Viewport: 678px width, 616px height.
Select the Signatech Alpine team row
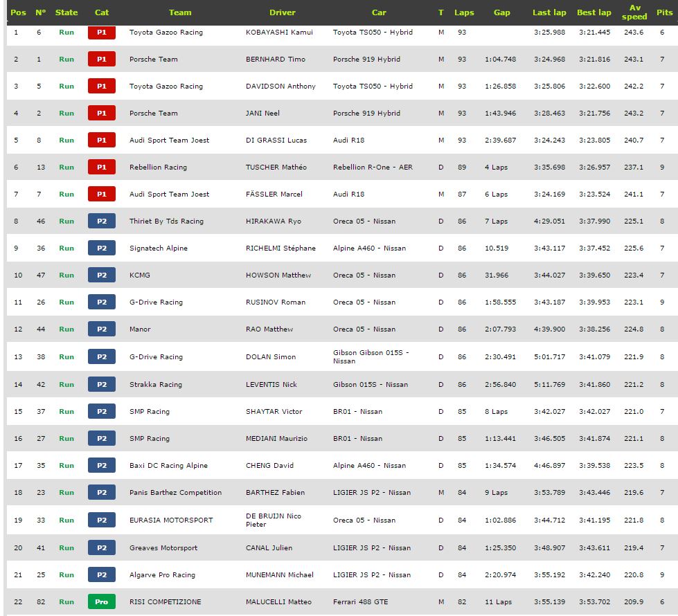(342, 248)
